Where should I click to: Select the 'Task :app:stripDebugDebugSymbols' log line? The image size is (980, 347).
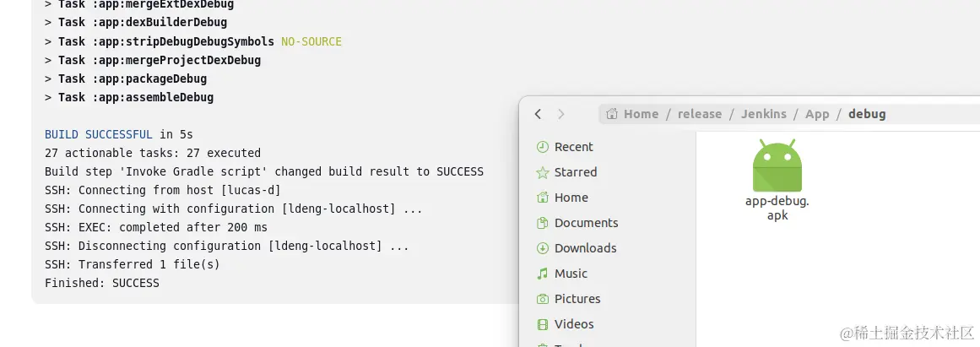pos(160,41)
